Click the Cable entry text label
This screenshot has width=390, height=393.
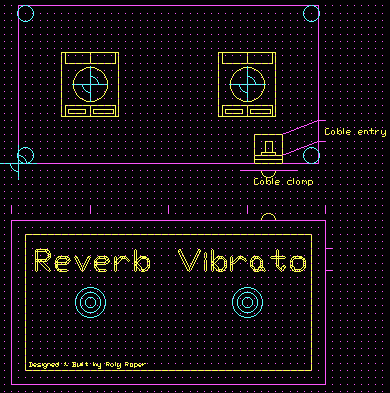(x=355, y=132)
